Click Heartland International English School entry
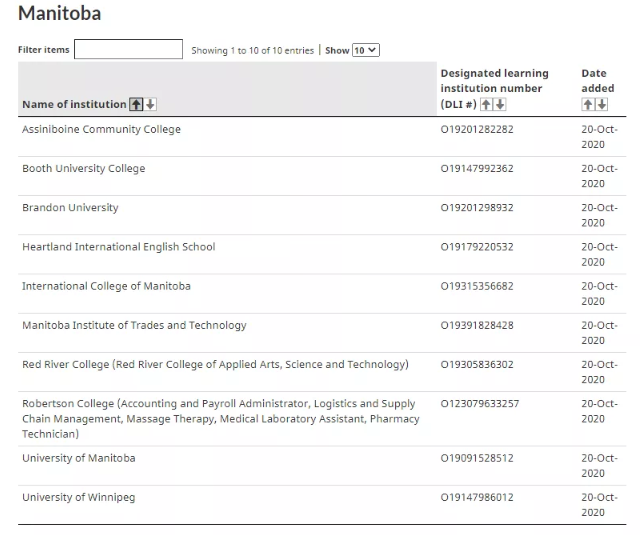Image resolution: width=640 pixels, height=535 pixels. [118, 247]
